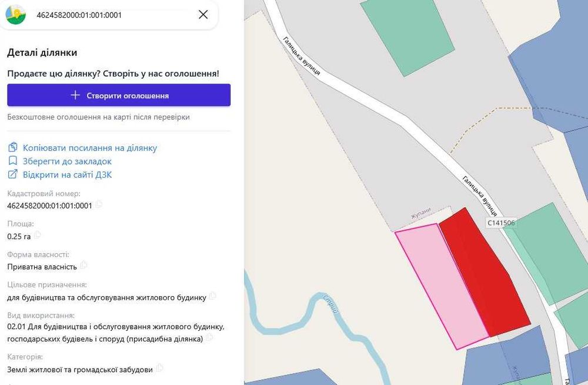Click the copy-link icon beside 'Копіювати посилання'
The width and height of the screenshot is (588, 385).
(x=13, y=148)
